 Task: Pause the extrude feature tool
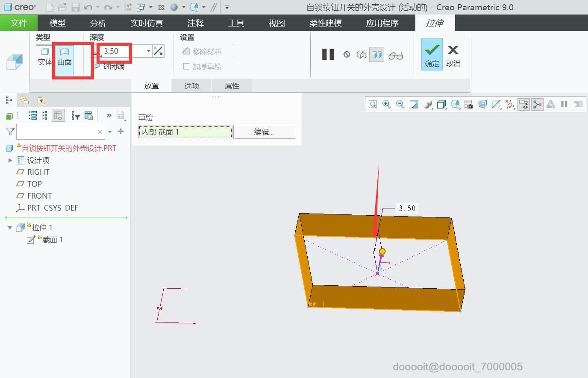pos(328,55)
